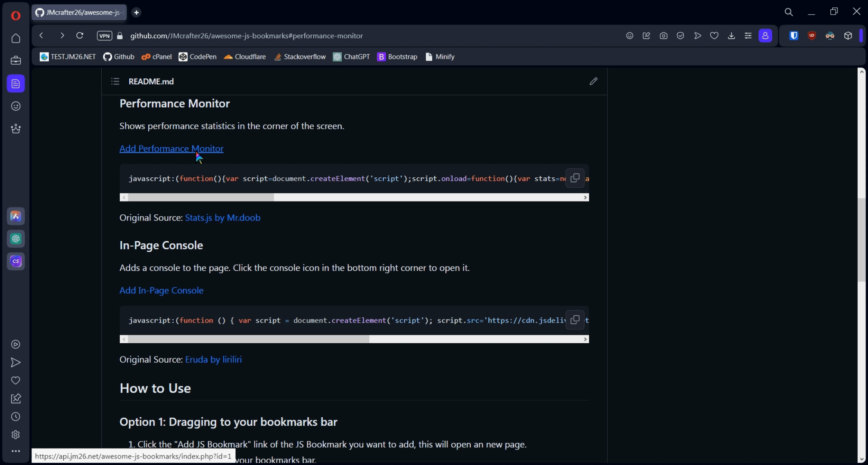Open the ChatGPT sidebar panel icon

[x=16, y=239]
